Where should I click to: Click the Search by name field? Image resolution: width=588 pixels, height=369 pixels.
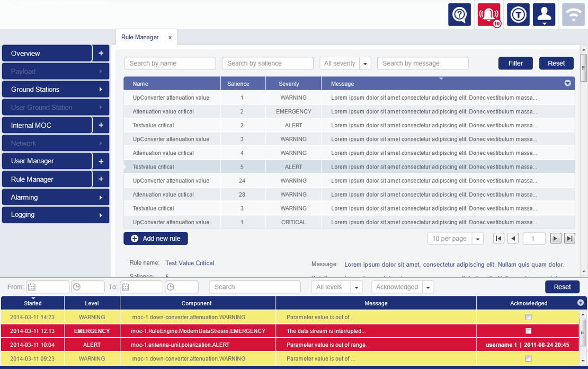(x=170, y=64)
